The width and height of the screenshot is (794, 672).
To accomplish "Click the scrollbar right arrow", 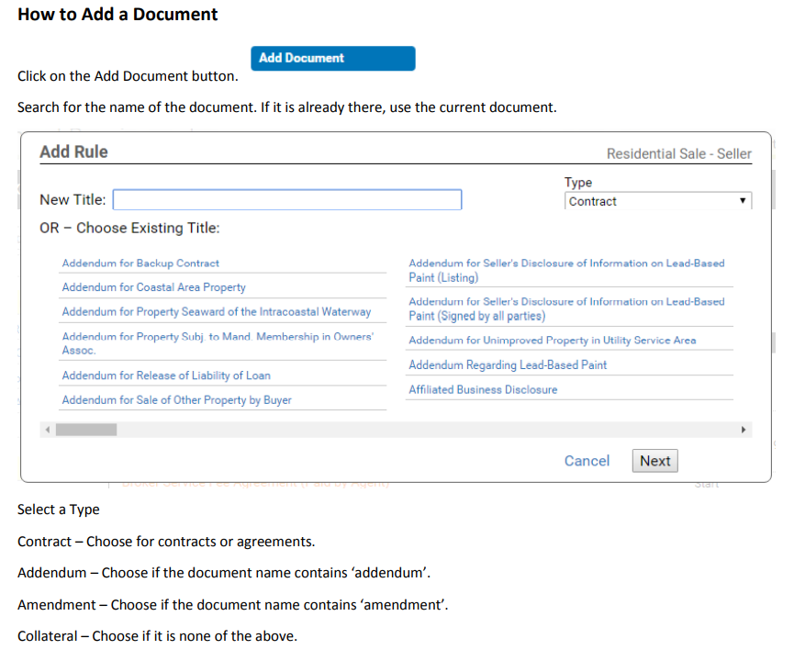I will click(744, 429).
